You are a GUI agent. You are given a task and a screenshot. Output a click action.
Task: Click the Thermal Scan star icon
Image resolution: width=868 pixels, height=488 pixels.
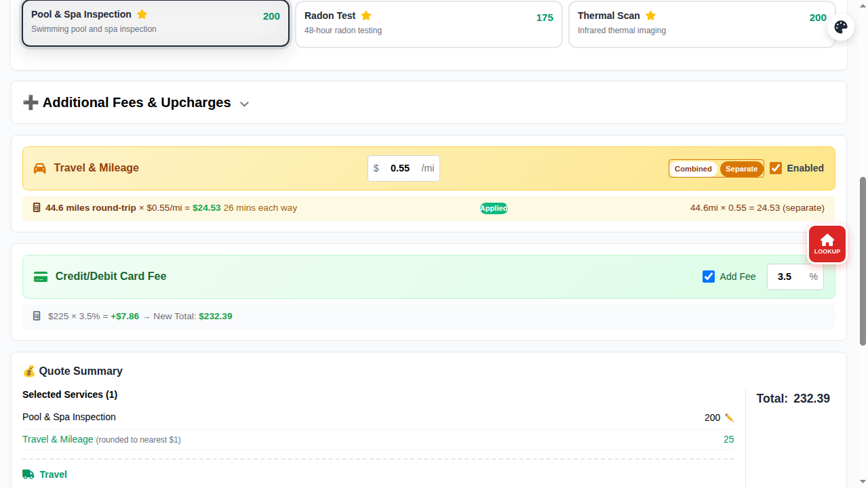tap(650, 16)
